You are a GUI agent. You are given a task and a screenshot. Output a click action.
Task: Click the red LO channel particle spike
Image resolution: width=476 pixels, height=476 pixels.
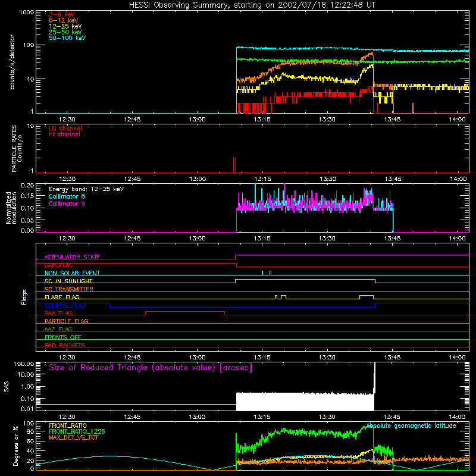(x=234, y=165)
